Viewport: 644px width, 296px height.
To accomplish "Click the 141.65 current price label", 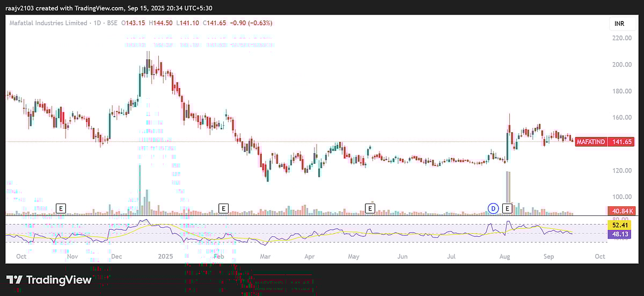I will [621, 142].
